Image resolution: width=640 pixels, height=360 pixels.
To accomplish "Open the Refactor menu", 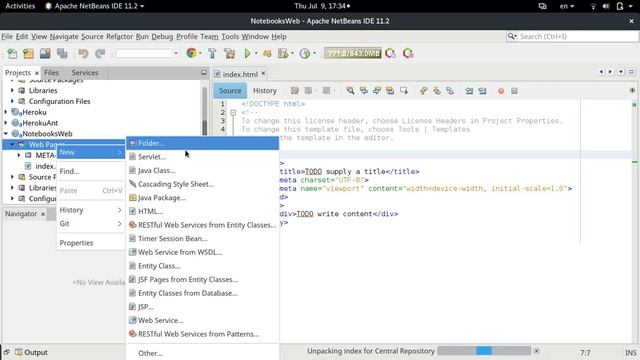I will pyautogui.click(x=120, y=36).
